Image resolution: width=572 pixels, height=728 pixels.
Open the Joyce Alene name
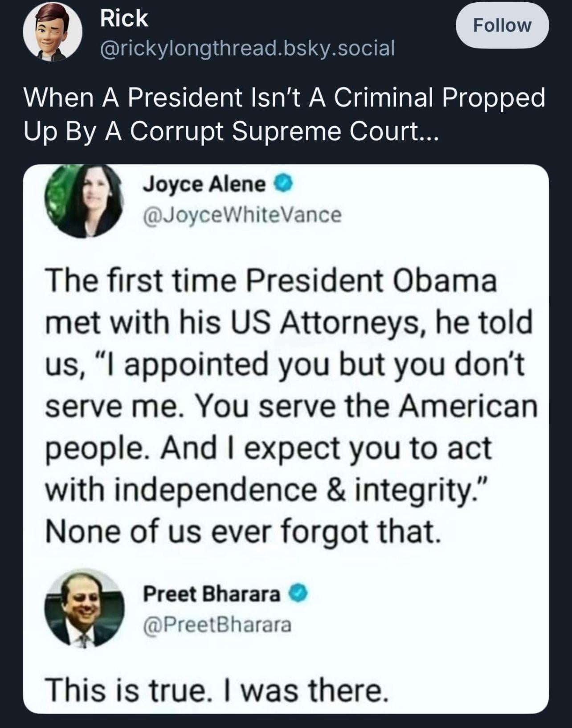[x=204, y=184]
